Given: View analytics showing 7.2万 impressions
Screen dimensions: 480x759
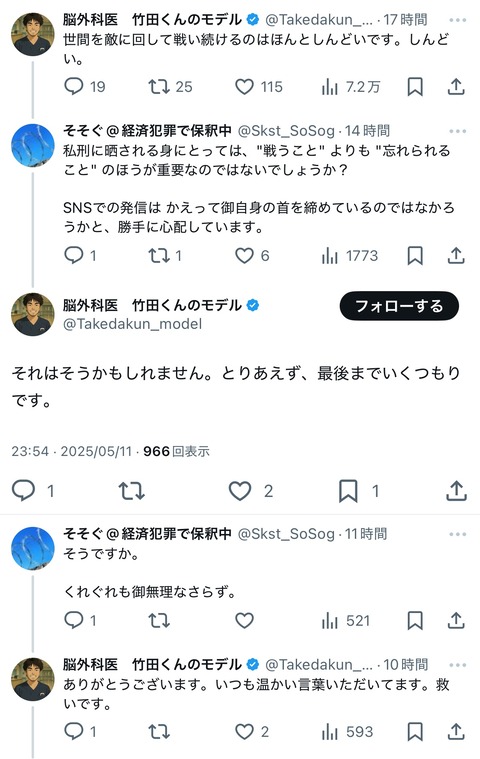Looking at the screenshot, I should tap(350, 87).
